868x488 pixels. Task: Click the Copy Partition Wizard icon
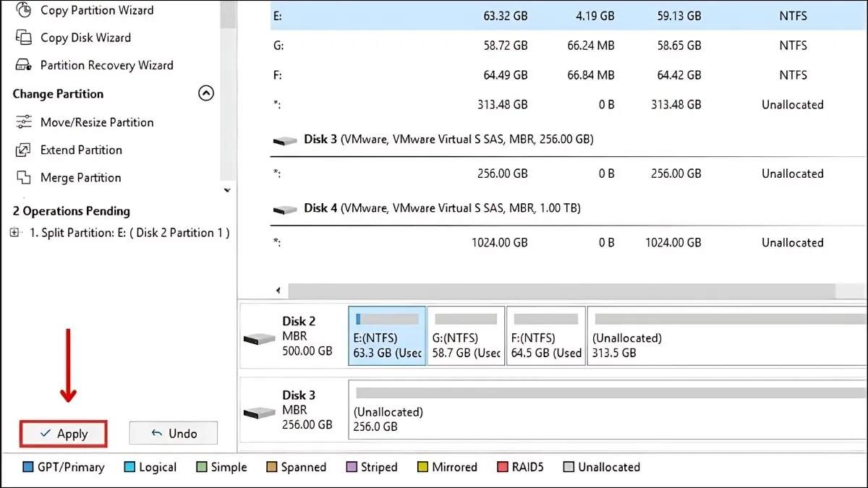[24, 10]
